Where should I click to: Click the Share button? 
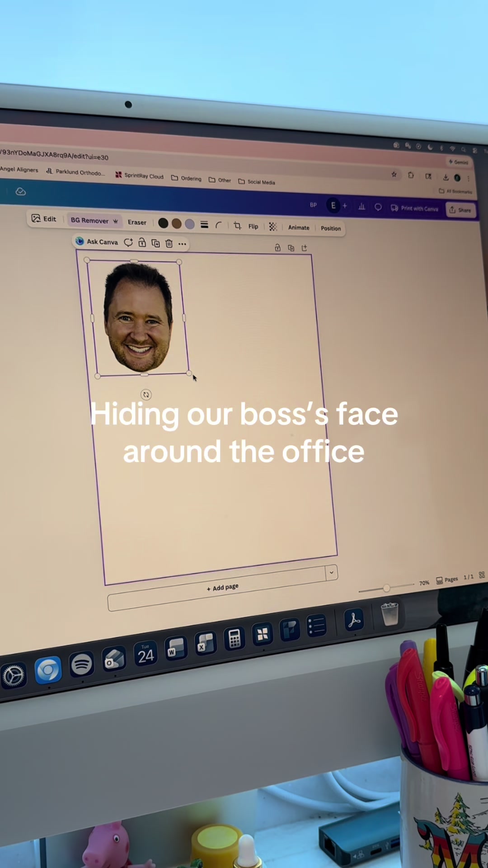(460, 210)
